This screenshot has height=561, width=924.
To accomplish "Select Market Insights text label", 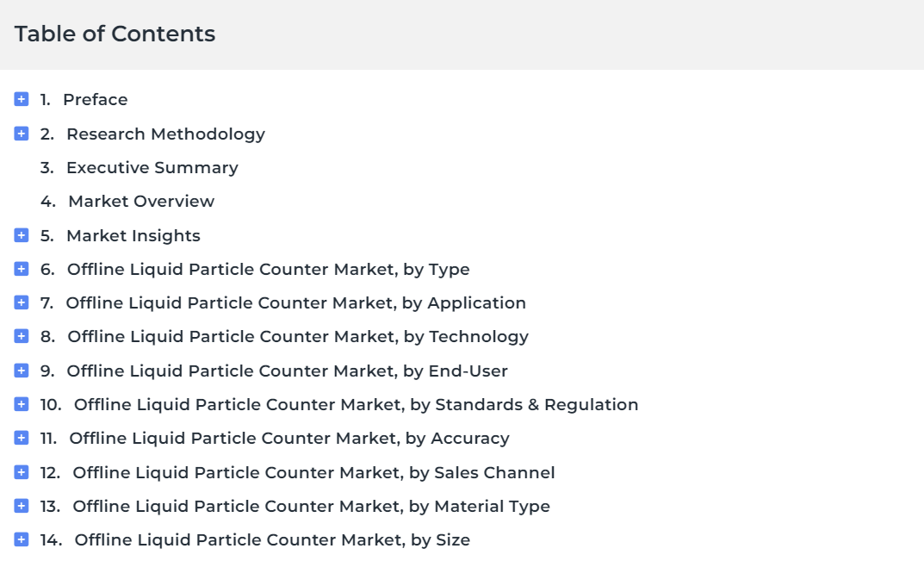I will [133, 236].
